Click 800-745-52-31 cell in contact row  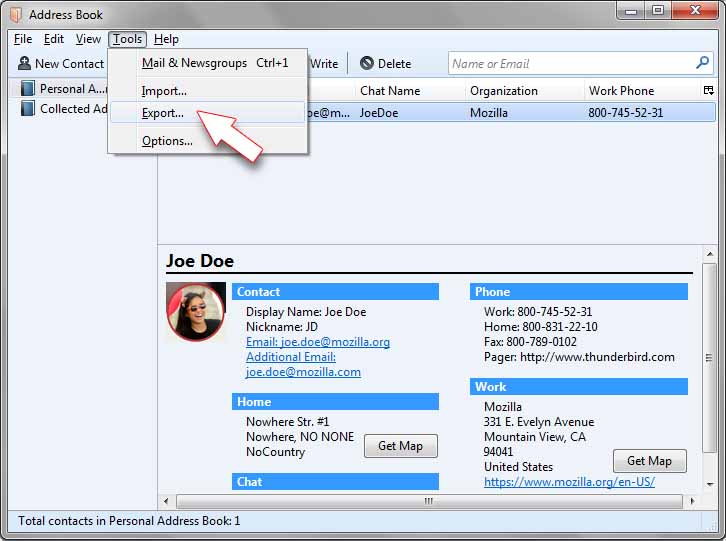(626, 113)
